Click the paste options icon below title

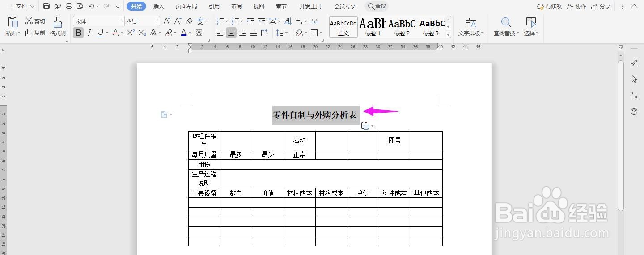[365, 126]
